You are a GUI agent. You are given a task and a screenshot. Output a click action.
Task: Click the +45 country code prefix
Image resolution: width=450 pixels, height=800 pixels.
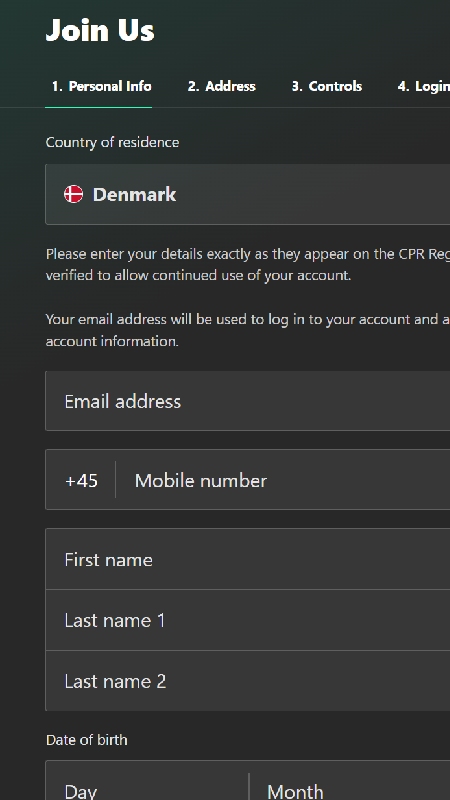click(x=81, y=481)
